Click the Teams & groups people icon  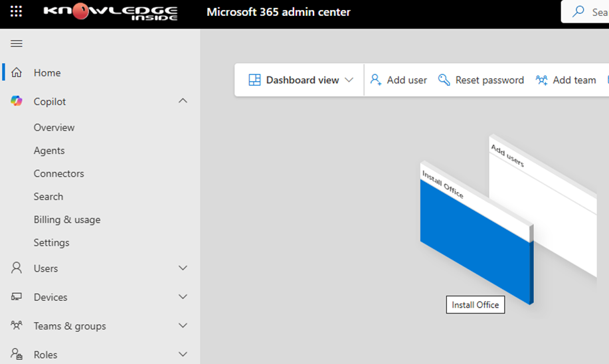(x=17, y=325)
